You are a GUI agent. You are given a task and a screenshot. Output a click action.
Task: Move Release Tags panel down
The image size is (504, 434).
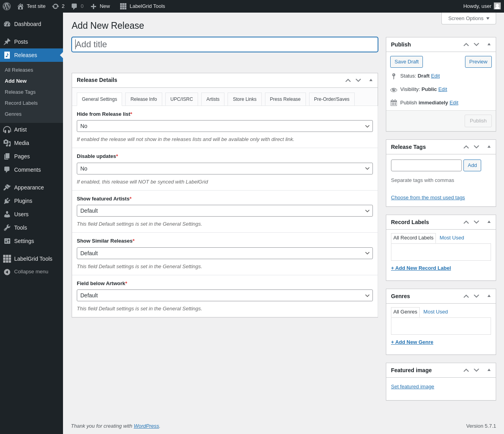(476, 147)
